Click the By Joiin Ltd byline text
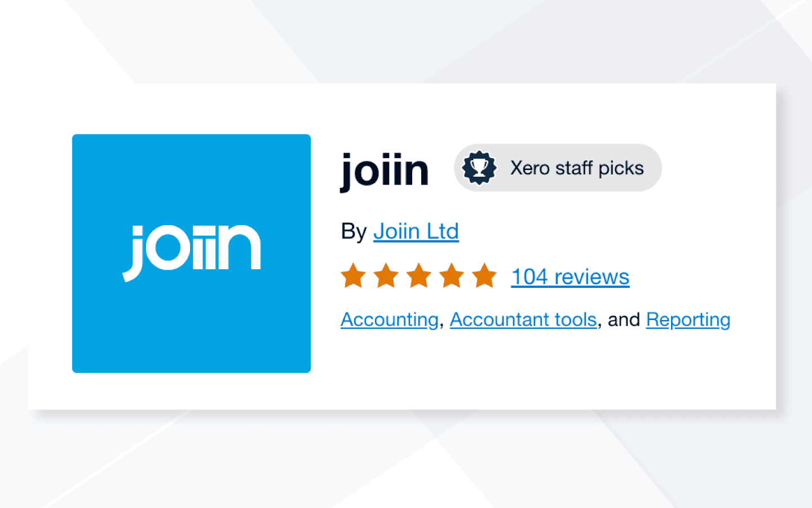This screenshot has width=812, height=508. 399,230
